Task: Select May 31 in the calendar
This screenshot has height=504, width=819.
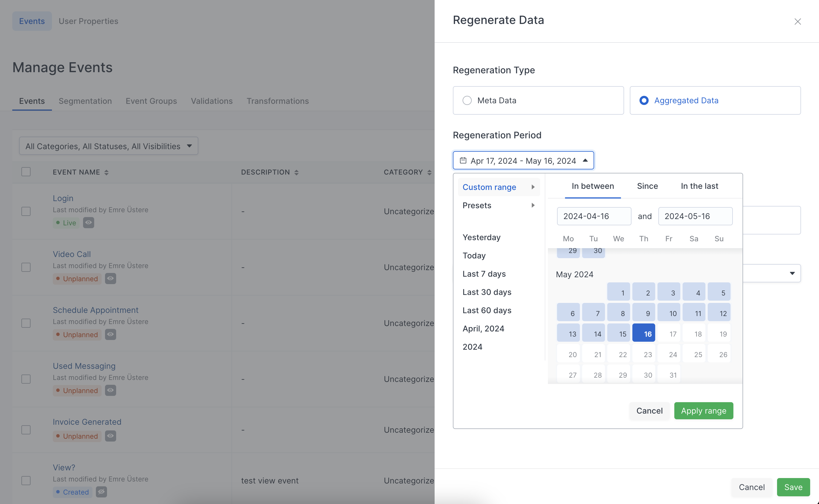Action: pyautogui.click(x=669, y=374)
